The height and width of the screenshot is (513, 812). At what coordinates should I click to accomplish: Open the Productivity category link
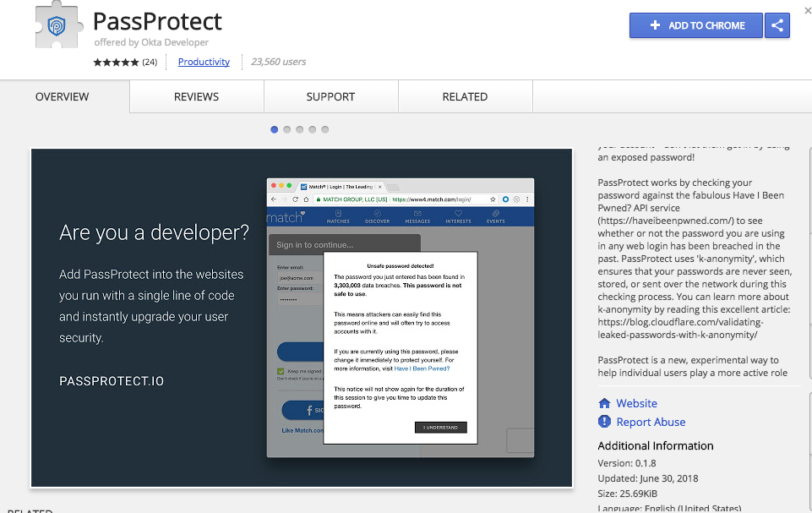click(x=204, y=62)
